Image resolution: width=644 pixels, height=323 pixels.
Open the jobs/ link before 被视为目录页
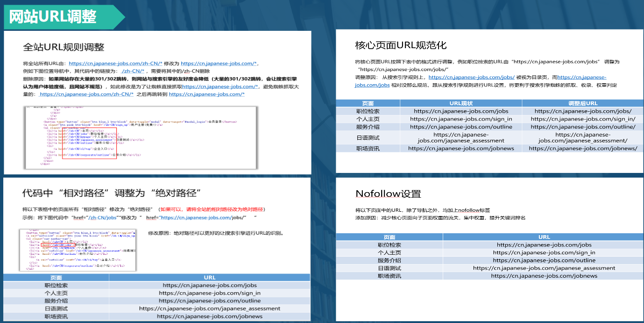point(472,77)
